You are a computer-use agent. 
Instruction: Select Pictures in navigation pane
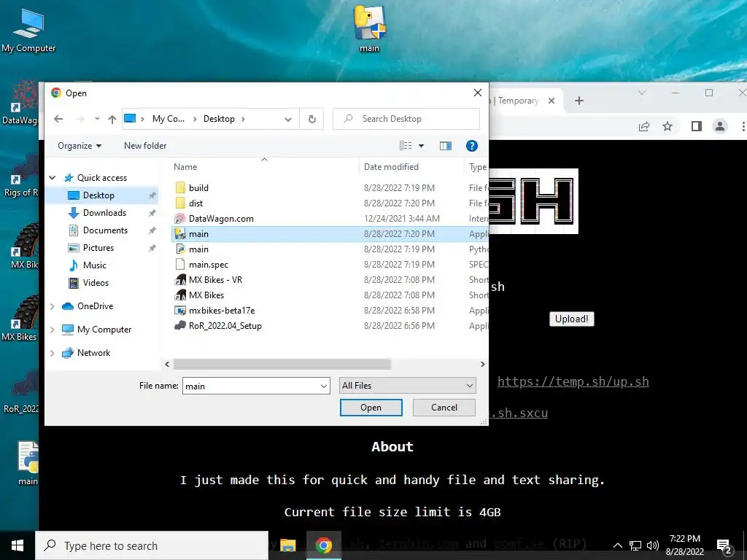coord(98,248)
